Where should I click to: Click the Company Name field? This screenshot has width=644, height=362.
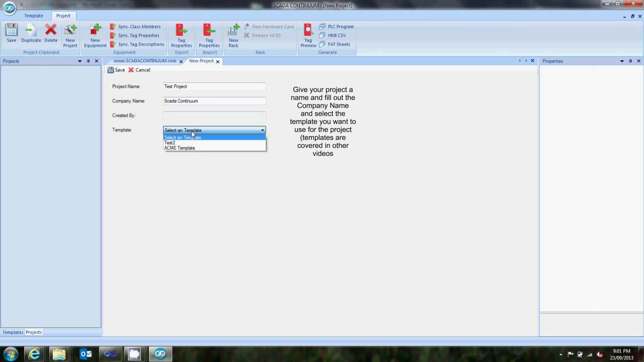[214, 101]
